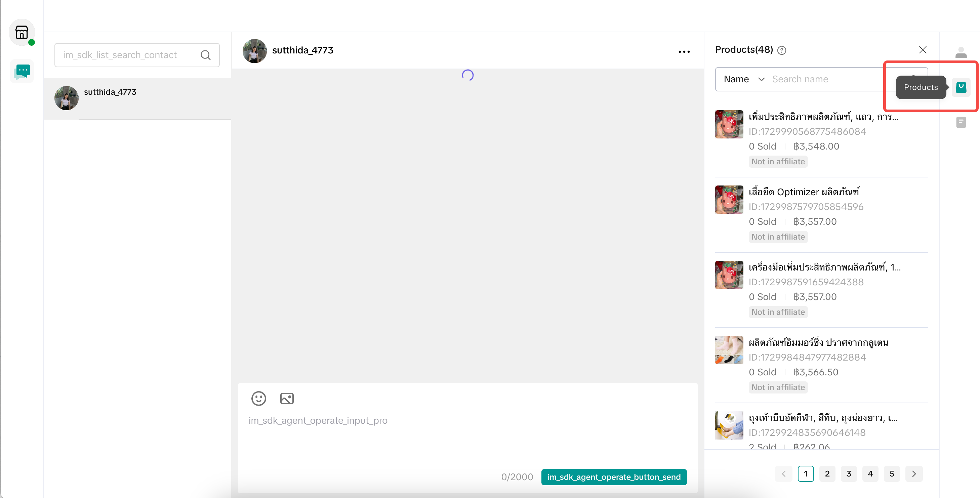Open the chat messages sidebar icon

[x=22, y=71]
